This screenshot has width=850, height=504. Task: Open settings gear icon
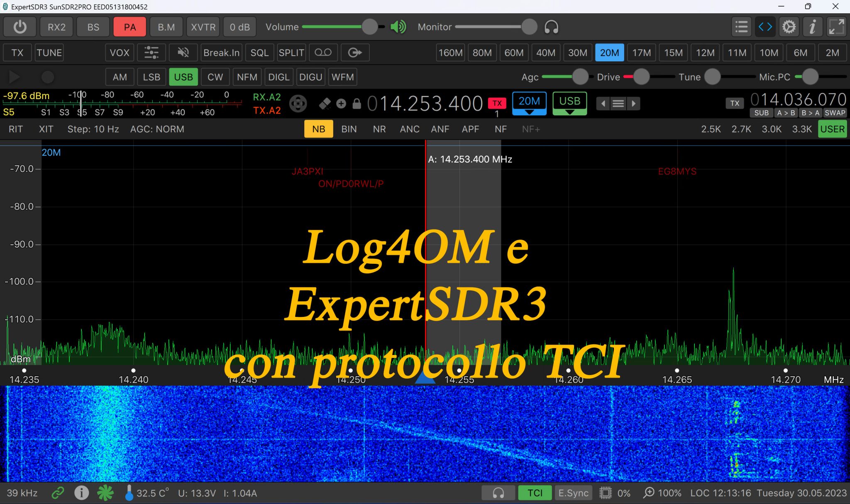(789, 27)
